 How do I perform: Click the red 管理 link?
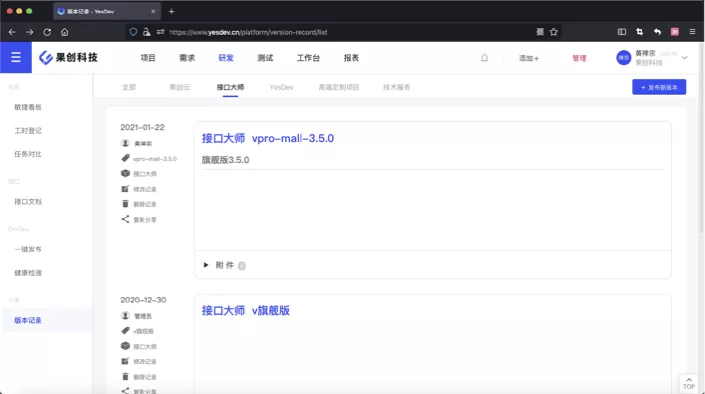tap(579, 58)
